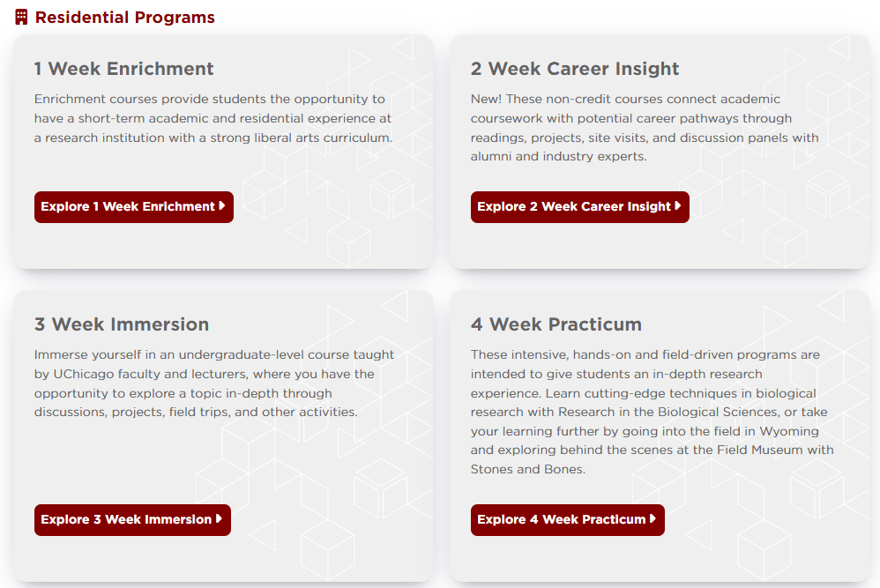Click the arrow icon in the Explore 3 Week Immersion button
Screen dimensions: 880x588
coord(219,519)
